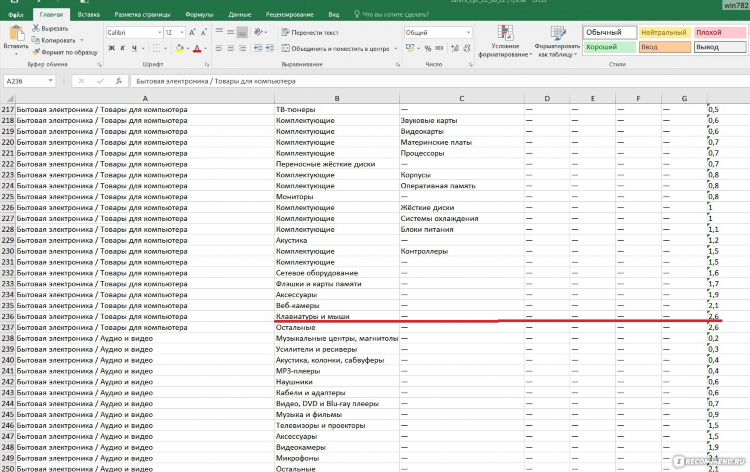This screenshot has width=750, height=472.
Task: Click the accounting number format icon
Action: [410, 48]
